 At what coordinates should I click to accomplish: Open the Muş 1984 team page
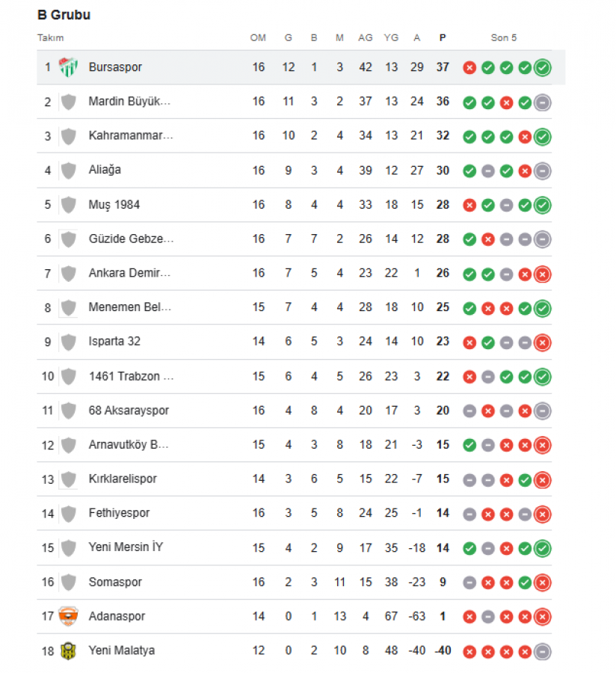coord(114,205)
